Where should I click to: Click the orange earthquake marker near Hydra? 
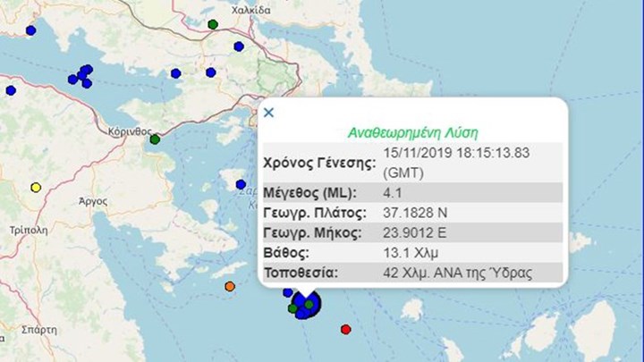click(x=230, y=286)
